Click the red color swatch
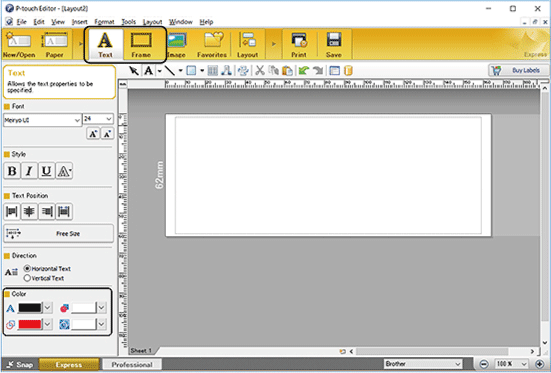Screen dimensions: 551x373 [30, 324]
